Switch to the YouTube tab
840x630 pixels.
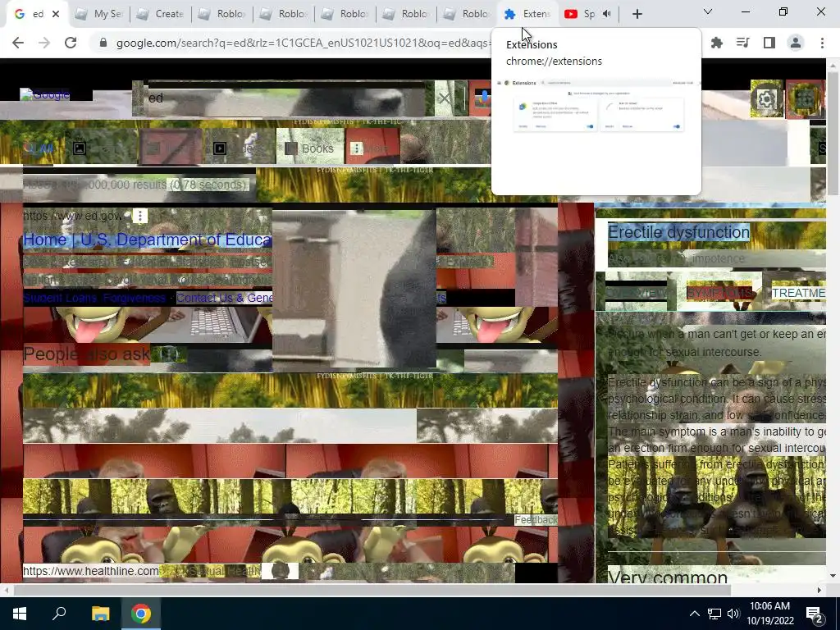(x=580, y=14)
